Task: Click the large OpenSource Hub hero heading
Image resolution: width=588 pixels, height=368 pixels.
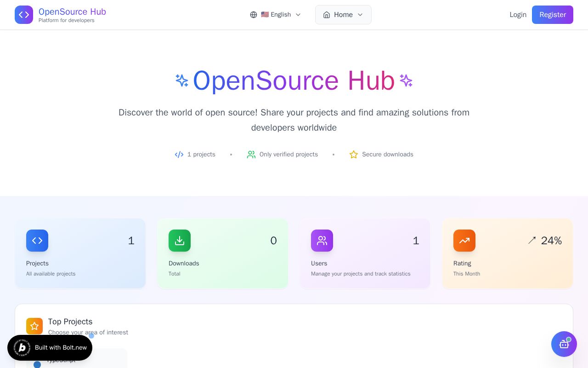Action: (x=294, y=81)
